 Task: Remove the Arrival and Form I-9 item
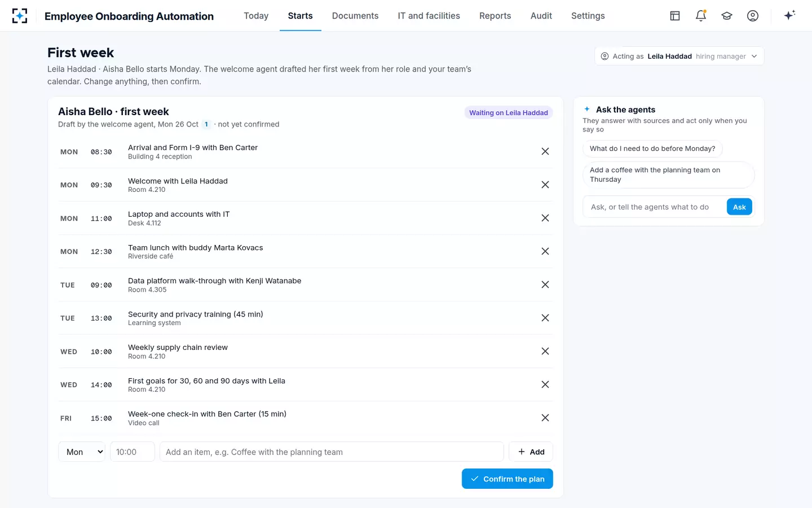[545, 151]
